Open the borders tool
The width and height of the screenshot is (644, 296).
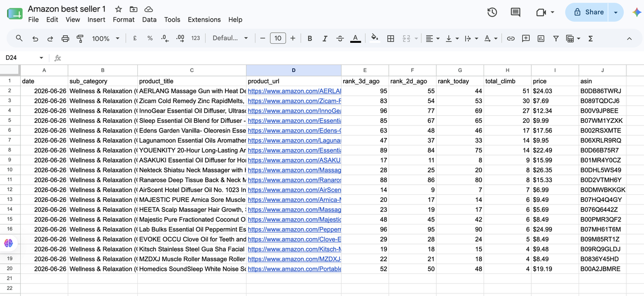coord(390,38)
